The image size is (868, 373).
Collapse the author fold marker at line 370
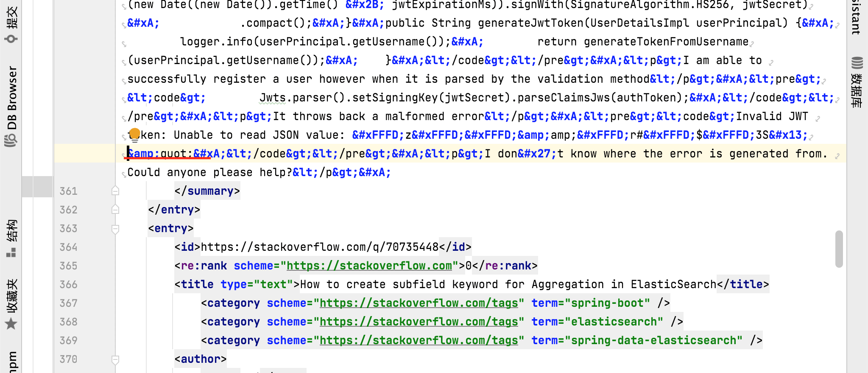tap(115, 359)
